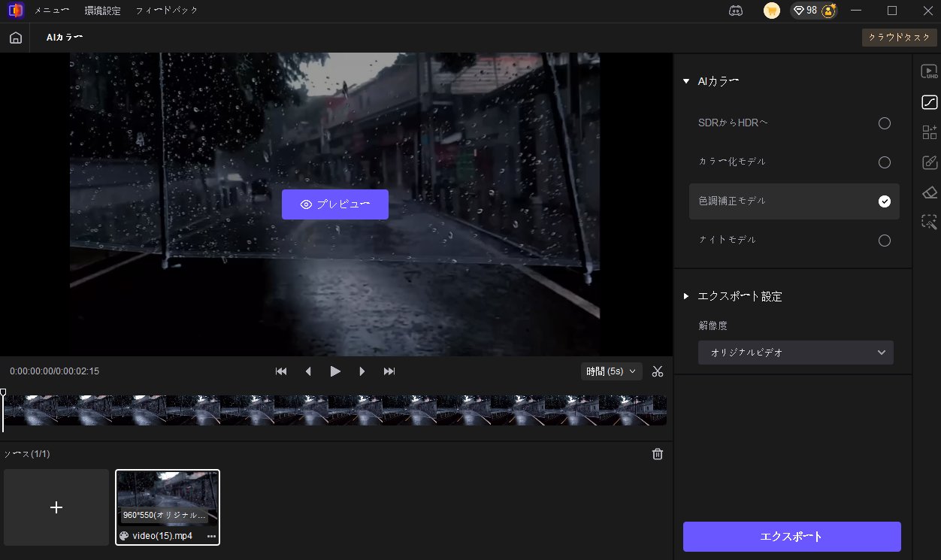The height and width of the screenshot is (560, 941).
Task: Click three-dot options on video(15).mp4
Action: click(211, 536)
